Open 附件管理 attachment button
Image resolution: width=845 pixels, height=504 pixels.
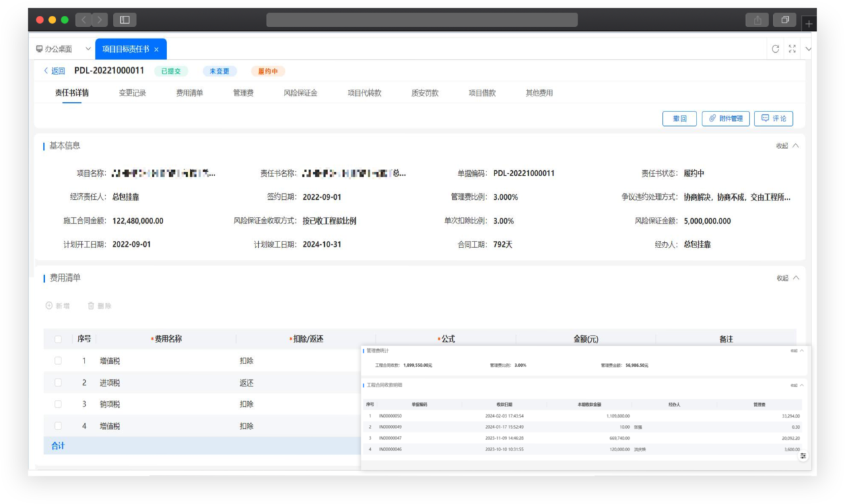tap(726, 119)
